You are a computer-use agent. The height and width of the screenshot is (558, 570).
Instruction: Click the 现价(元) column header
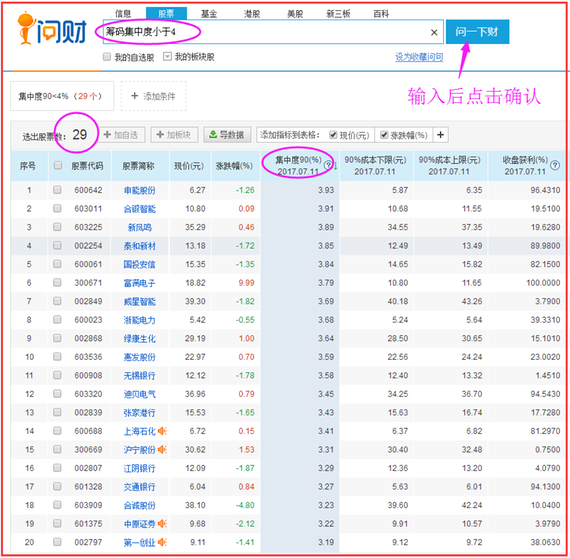pyautogui.click(x=189, y=166)
